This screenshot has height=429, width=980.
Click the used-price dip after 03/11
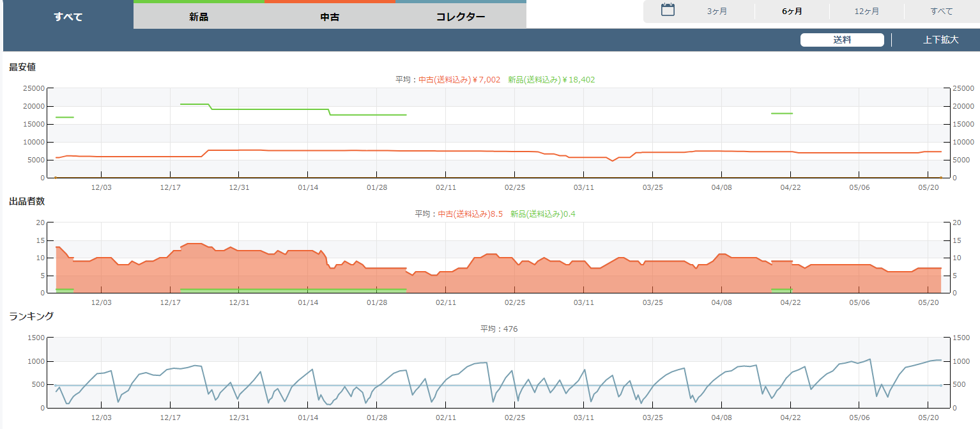click(x=613, y=160)
